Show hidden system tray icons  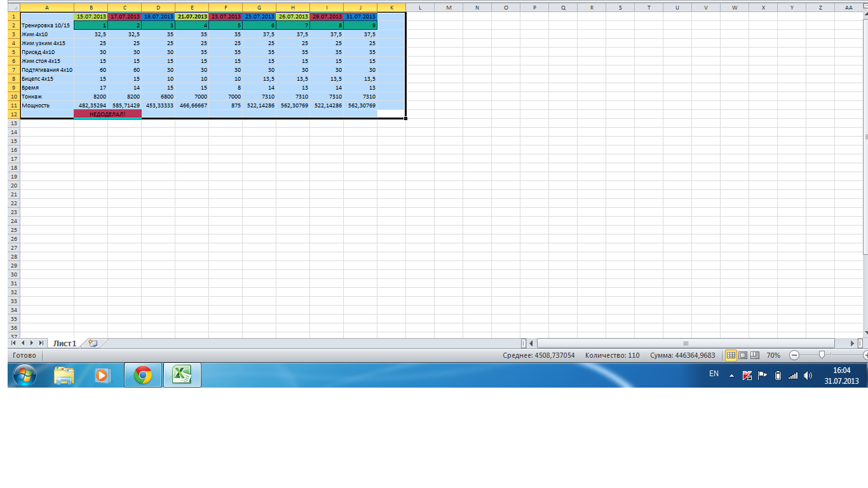[x=731, y=376]
